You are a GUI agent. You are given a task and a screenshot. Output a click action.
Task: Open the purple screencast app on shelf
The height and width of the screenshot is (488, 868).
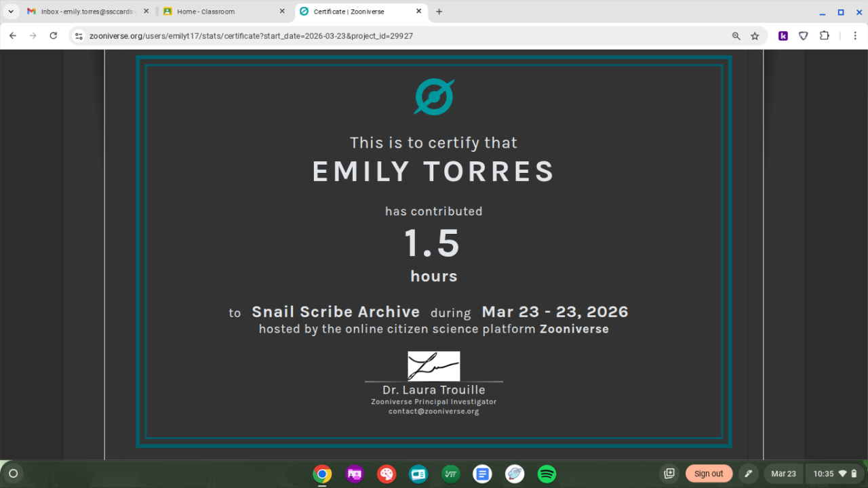[354, 474]
